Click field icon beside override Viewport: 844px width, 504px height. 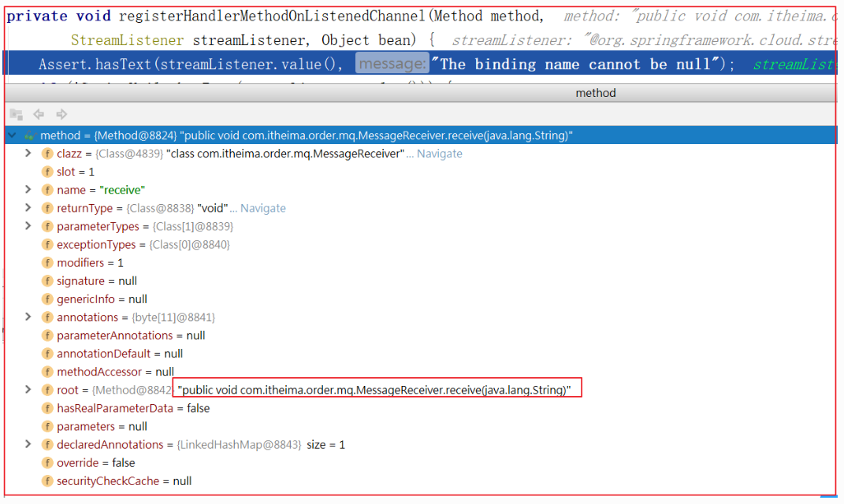point(47,462)
